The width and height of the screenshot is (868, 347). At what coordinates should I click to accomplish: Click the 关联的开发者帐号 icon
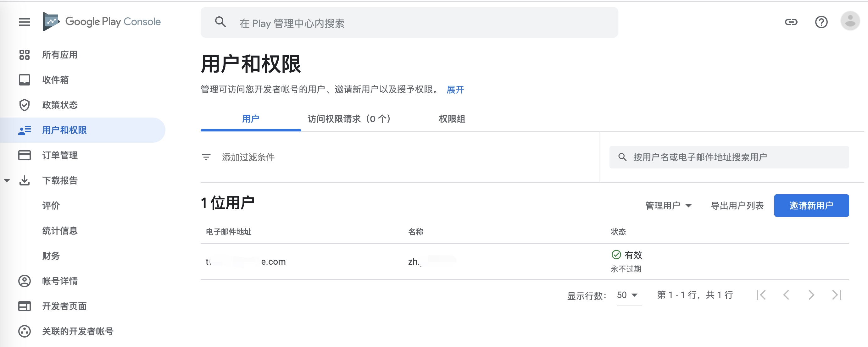point(24,332)
